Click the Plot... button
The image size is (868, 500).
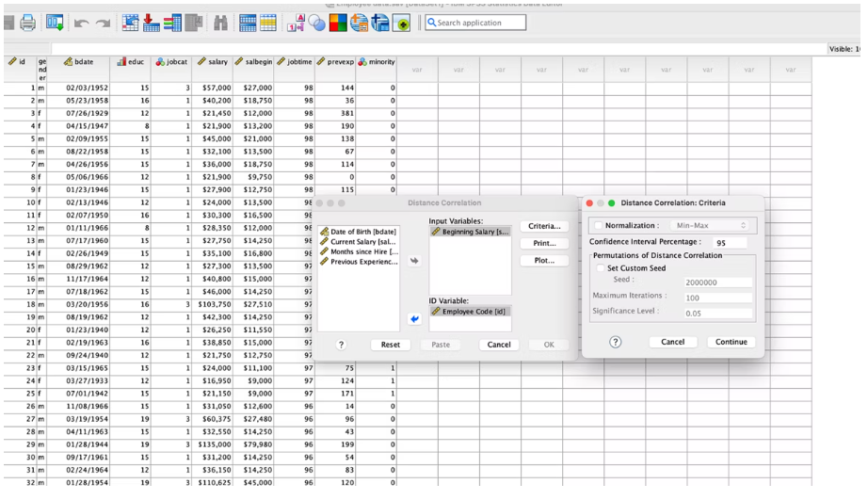click(x=544, y=260)
